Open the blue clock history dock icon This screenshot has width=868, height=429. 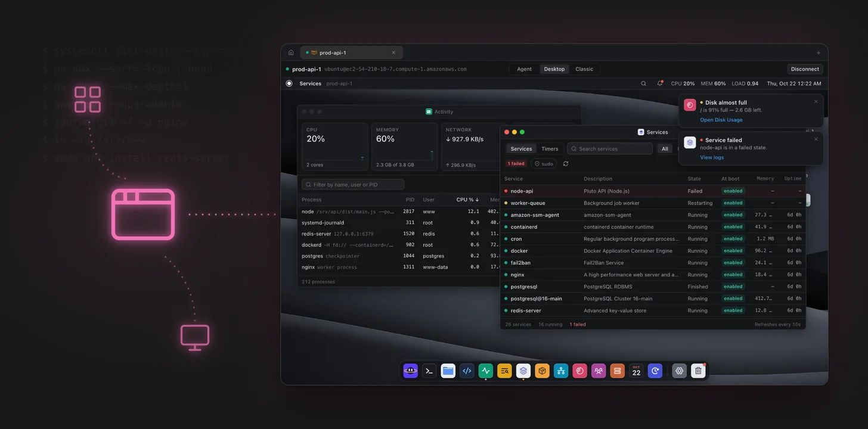point(655,371)
